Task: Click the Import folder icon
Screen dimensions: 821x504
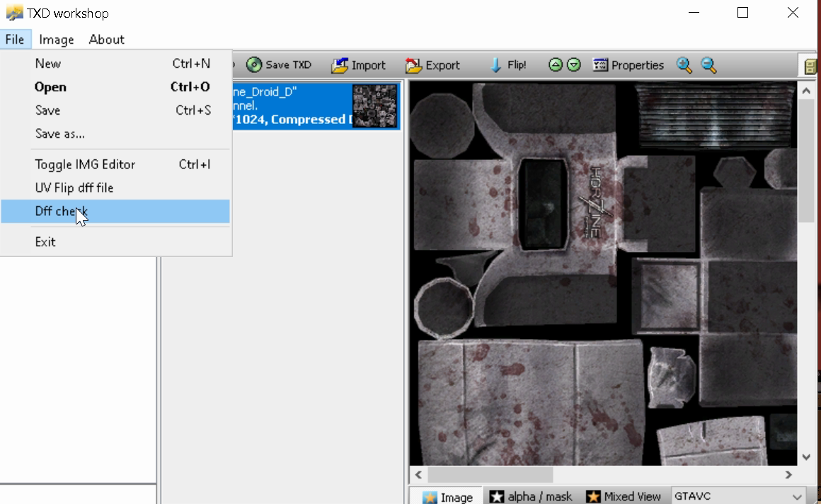Action: [339, 65]
